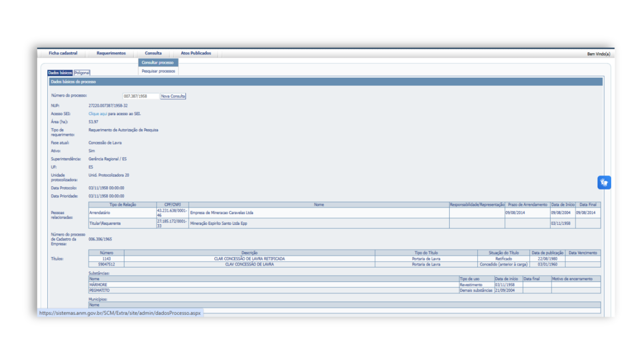
Task: Switch to the Poligonal tab
Action: [x=82, y=73]
